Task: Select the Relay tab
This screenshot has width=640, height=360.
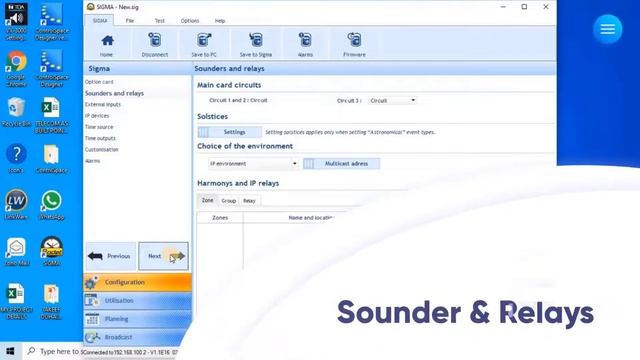Action: [x=249, y=201]
